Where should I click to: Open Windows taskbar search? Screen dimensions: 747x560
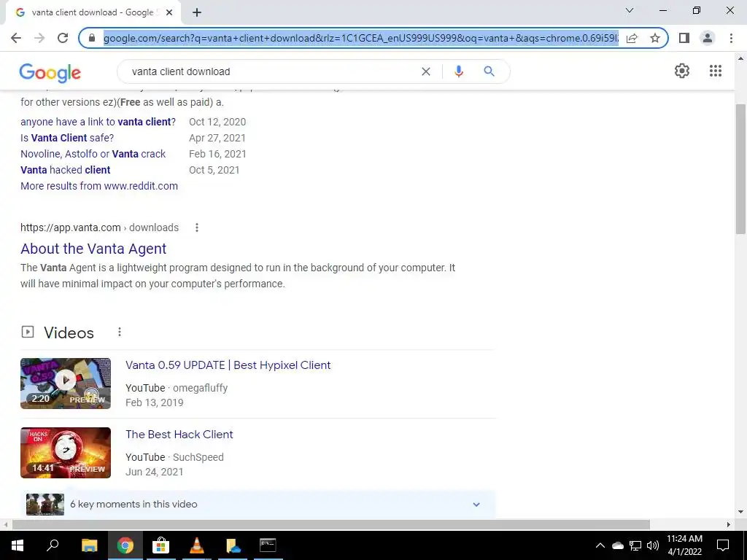53,545
